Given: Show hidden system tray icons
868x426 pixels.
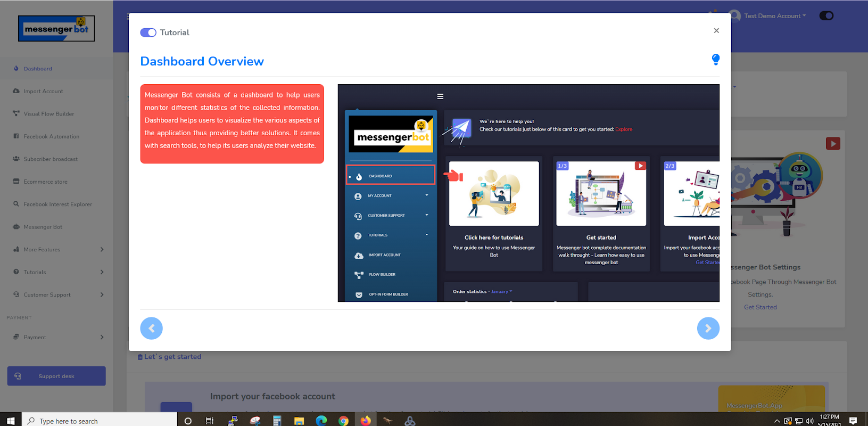Looking at the screenshot, I should [777, 421].
